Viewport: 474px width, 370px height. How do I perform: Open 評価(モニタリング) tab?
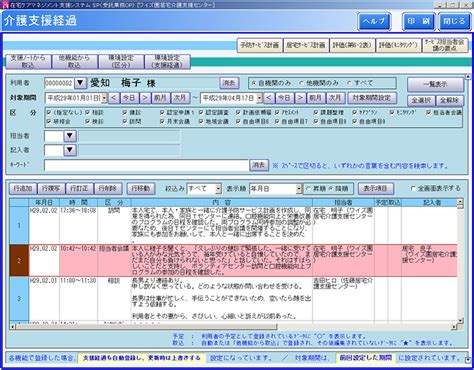click(399, 45)
